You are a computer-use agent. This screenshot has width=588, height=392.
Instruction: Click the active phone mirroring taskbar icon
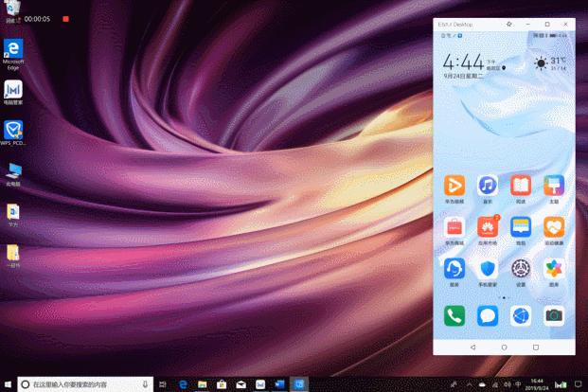click(299, 384)
